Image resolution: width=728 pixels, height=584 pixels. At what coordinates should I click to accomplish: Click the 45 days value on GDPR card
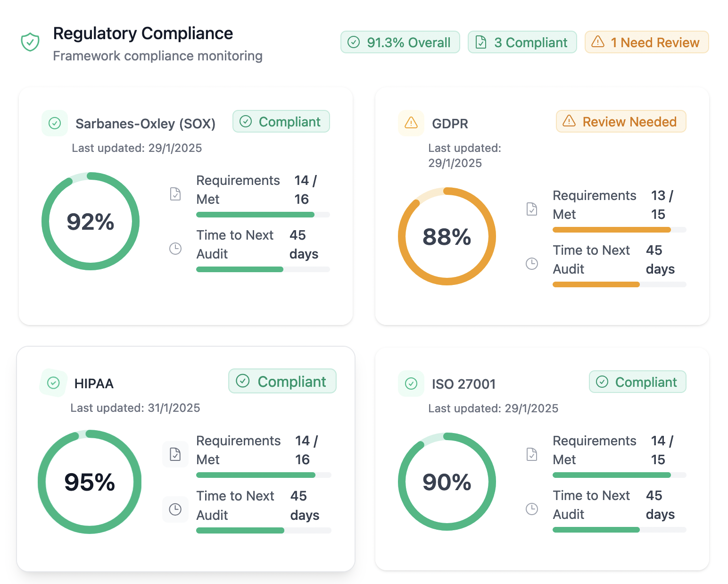660,259
